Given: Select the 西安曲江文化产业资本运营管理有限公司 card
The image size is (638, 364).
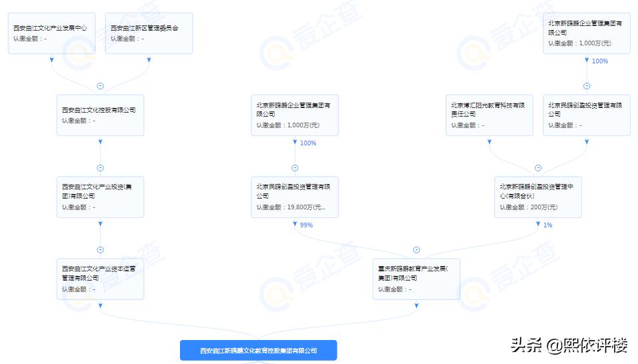Looking at the screenshot, I should [x=100, y=279].
